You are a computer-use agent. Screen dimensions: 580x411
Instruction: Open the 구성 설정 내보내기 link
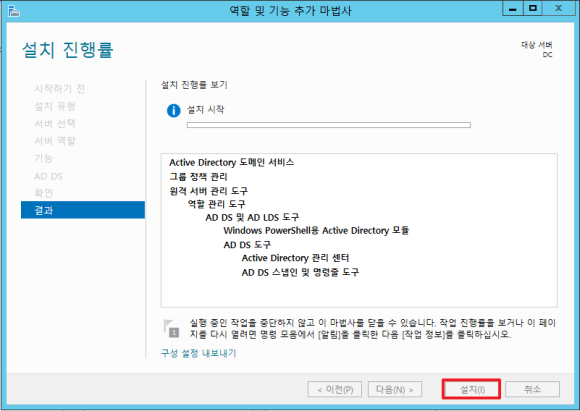pos(198,353)
